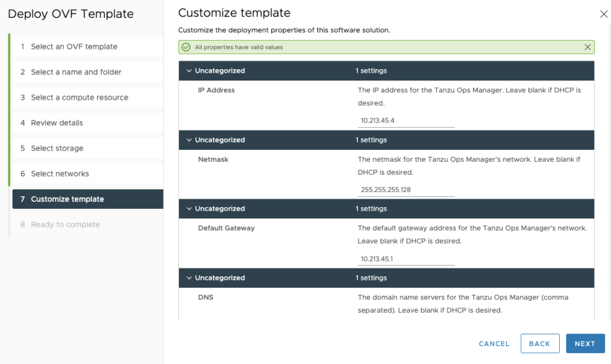This screenshot has width=611, height=364.
Task: Click the BACK button
Action: (539, 344)
